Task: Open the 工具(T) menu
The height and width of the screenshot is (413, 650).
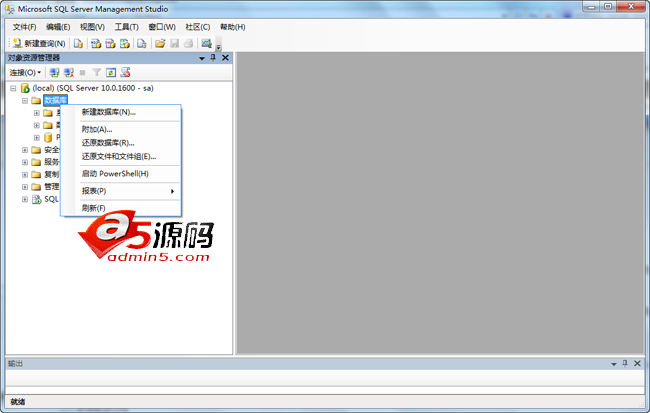Action: (x=126, y=27)
